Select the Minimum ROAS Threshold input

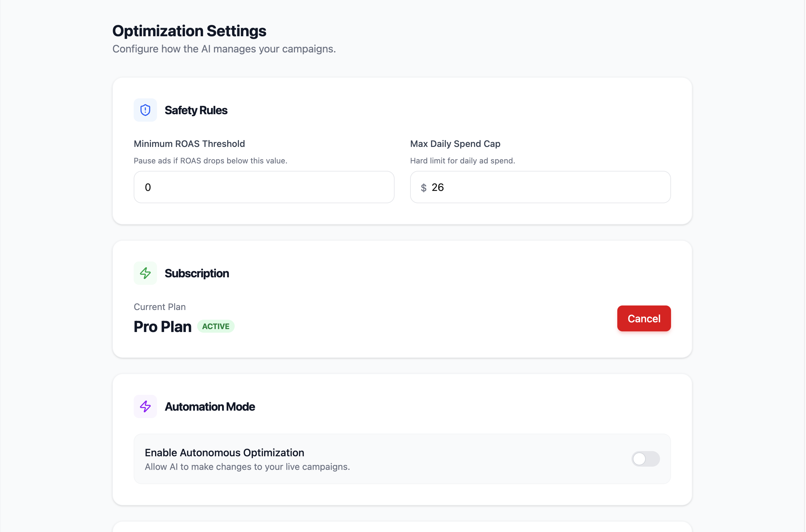(263, 187)
